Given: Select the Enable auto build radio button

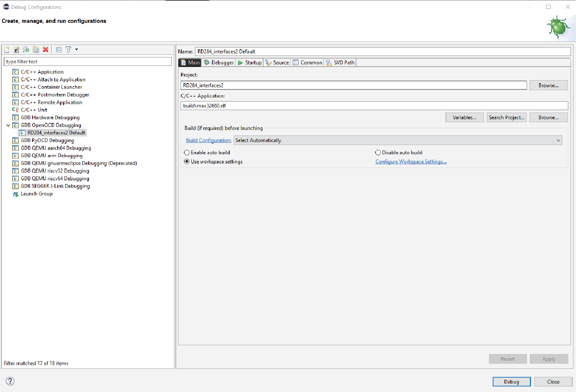Looking at the screenshot, I should coord(187,152).
